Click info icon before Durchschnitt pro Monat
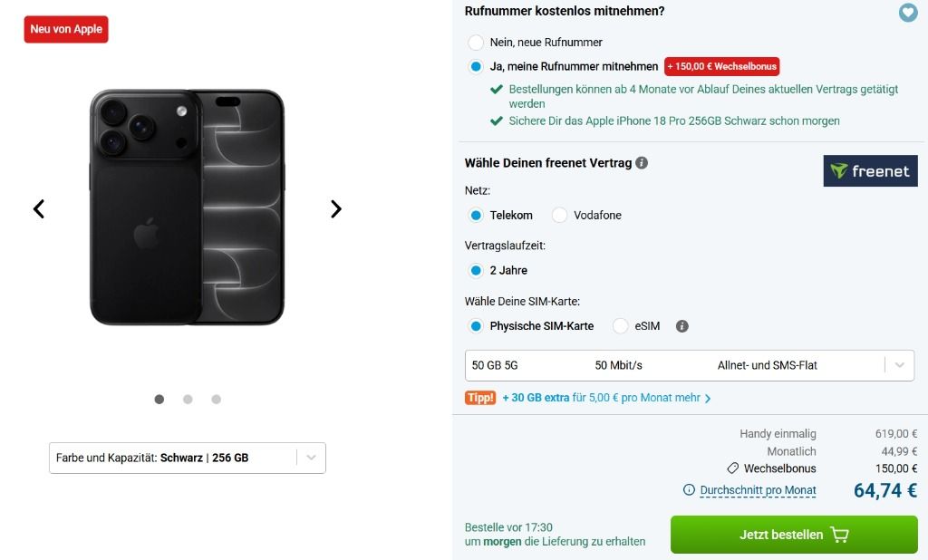Image resolution: width=928 pixels, height=560 pixels. tap(689, 489)
